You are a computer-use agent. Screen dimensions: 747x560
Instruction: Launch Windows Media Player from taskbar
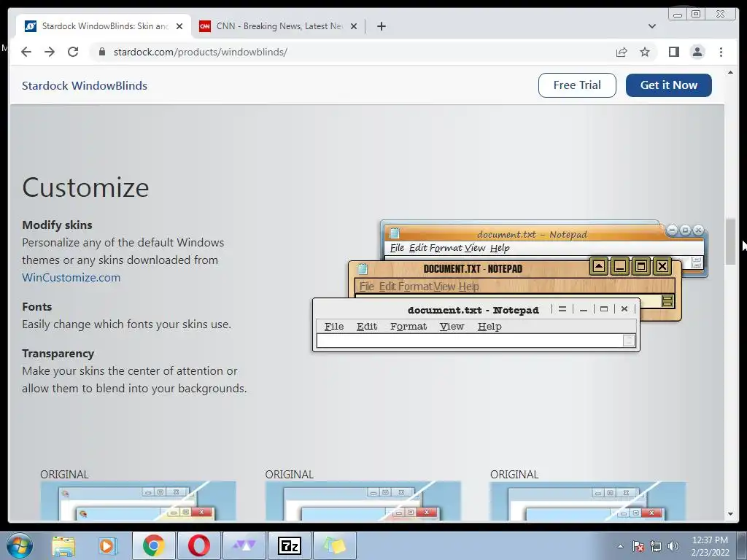click(108, 545)
